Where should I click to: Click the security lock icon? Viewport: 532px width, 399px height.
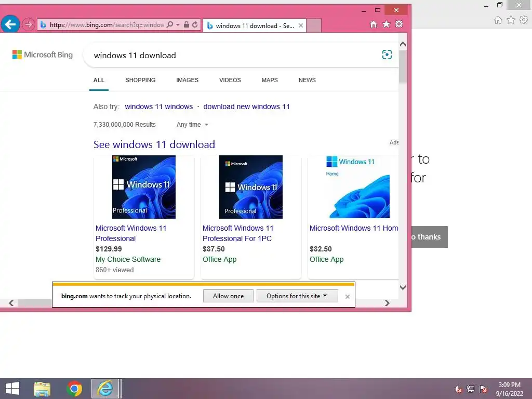pyautogui.click(x=187, y=25)
